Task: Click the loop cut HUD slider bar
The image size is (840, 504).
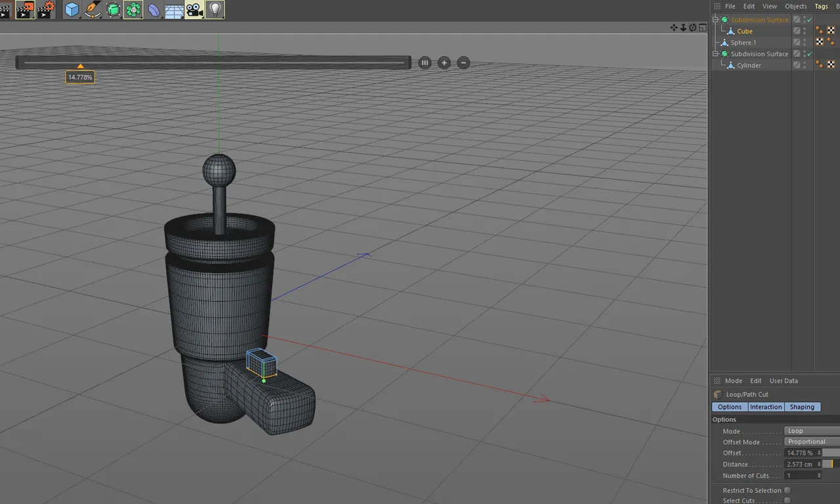Action: (x=213, y=63)
